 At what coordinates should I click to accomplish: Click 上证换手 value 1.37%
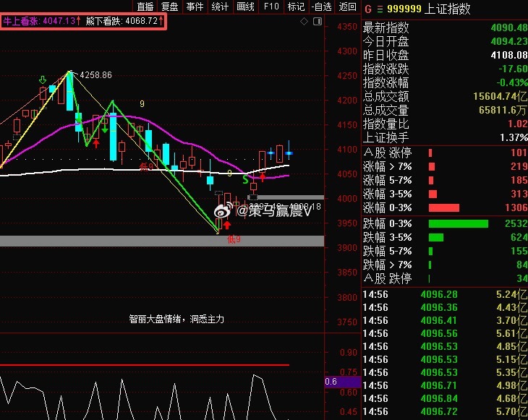point(514,137)
